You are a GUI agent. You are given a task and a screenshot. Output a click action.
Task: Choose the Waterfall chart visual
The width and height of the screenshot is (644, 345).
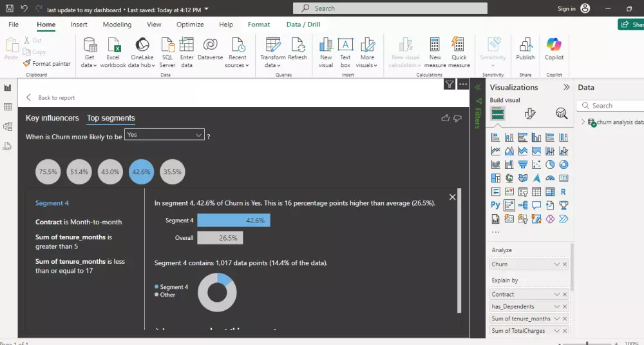(x=509, y=165)
